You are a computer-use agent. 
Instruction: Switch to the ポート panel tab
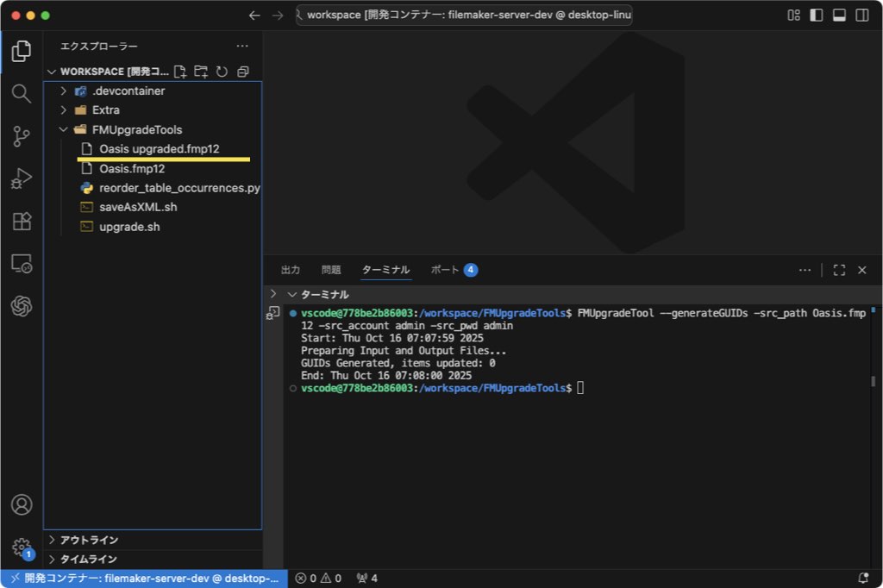[x=445, y=270]
